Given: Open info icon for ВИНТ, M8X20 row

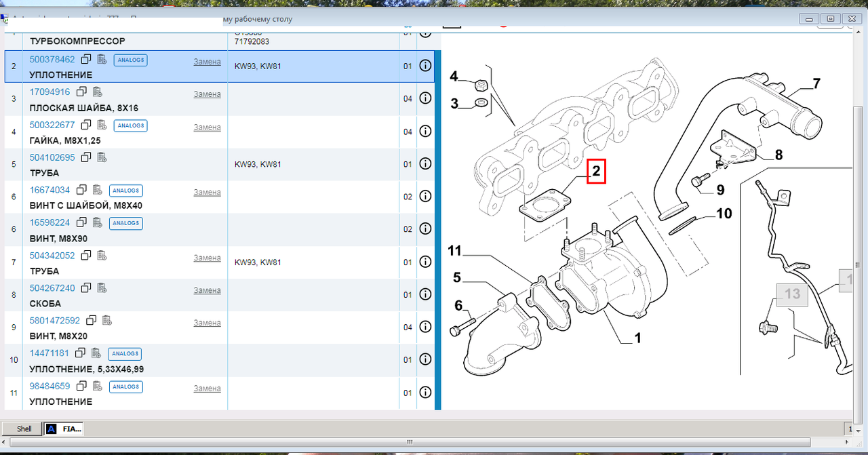Looking at the screenshot, I should (x=425, y=327).
